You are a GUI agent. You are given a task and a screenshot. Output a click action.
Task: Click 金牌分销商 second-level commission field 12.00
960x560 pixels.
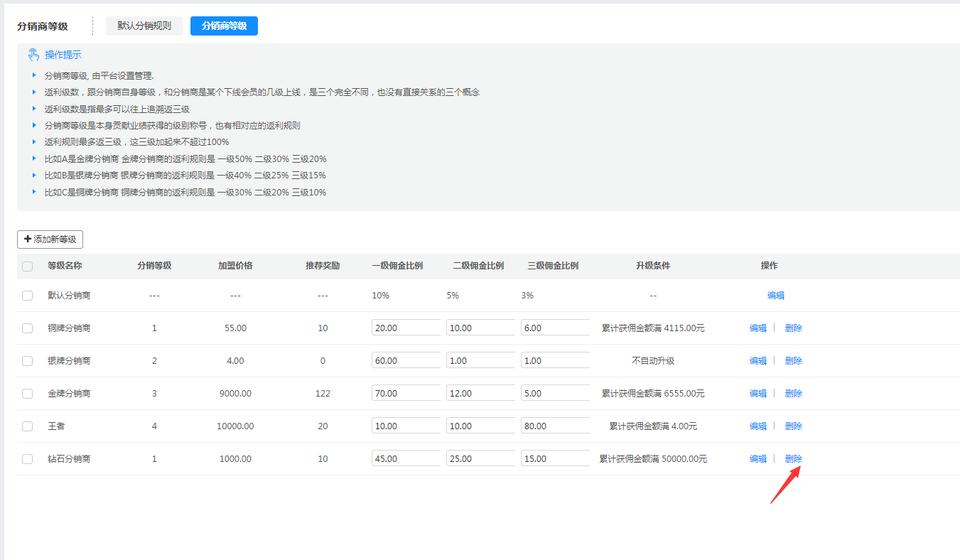(480, 393)
